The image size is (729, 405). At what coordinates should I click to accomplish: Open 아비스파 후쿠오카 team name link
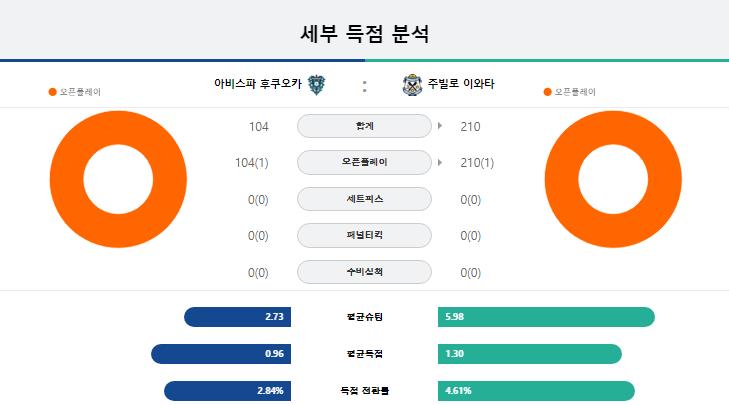coord(258,84)
